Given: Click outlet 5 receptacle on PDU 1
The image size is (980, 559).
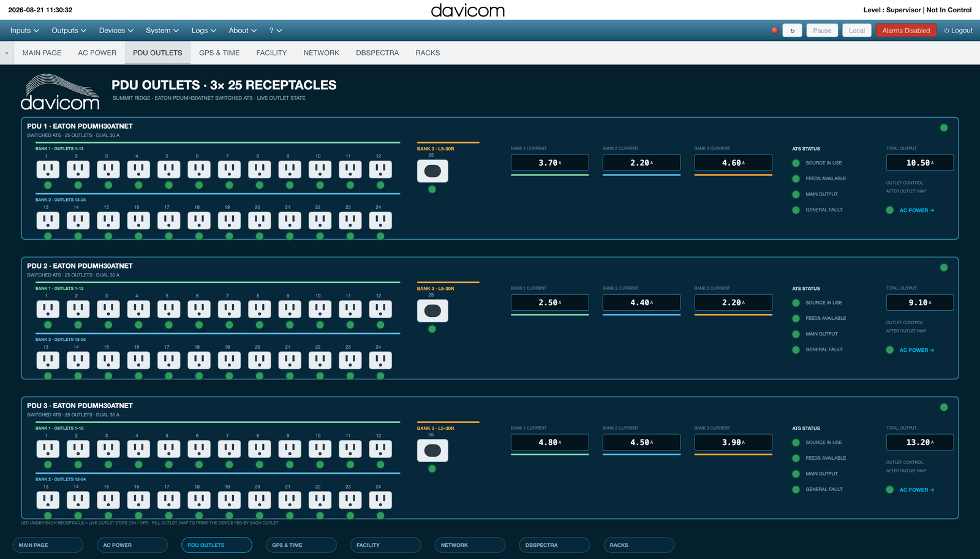Looking at the screenshot, I should tap(168, 170).
